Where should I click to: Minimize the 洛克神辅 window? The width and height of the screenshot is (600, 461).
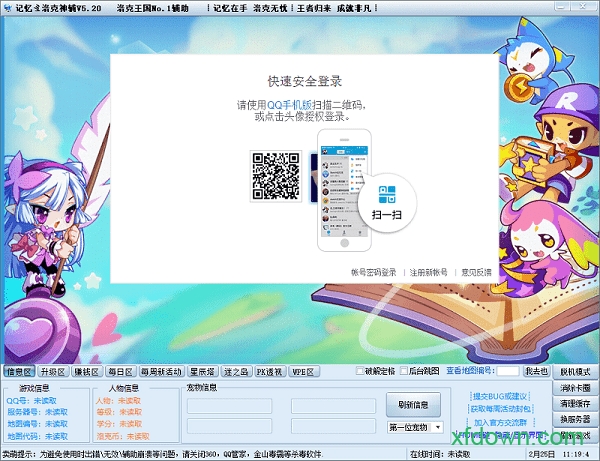(561, 6)
